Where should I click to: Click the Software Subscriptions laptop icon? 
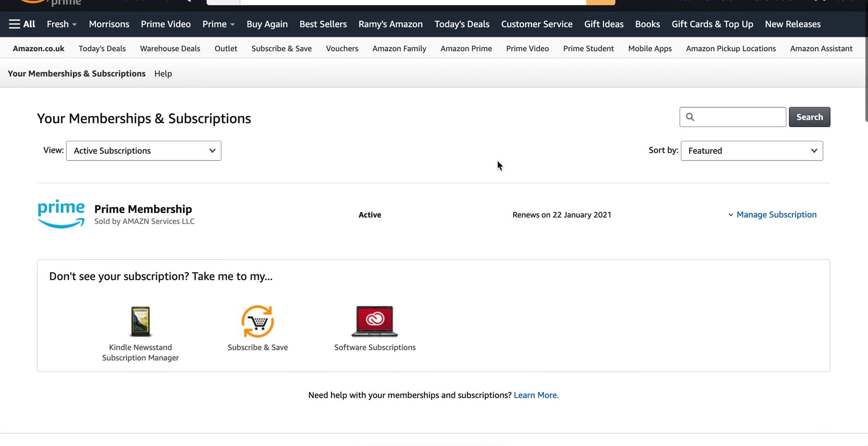point(375,322)
